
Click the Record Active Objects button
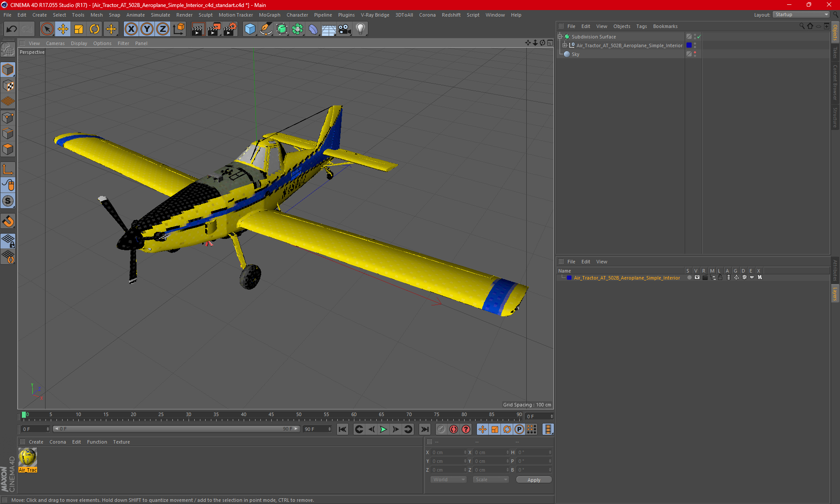pyautogui.click(x=441, y=429)
